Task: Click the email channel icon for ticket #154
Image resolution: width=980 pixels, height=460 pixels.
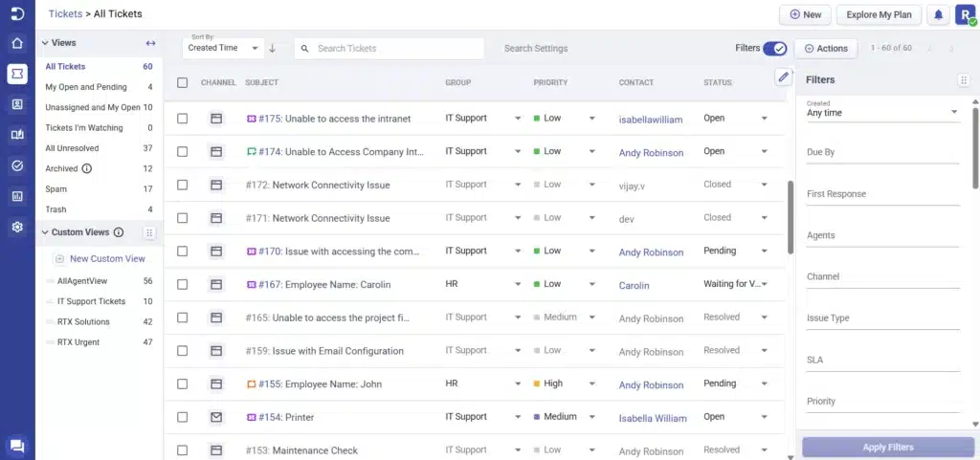Action: [x=216, y=417]
